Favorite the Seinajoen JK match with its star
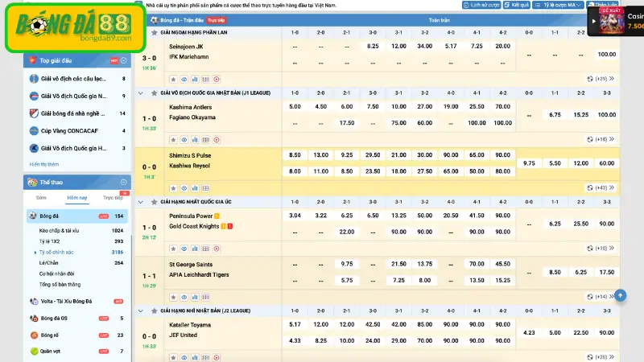 pos(173,79)
